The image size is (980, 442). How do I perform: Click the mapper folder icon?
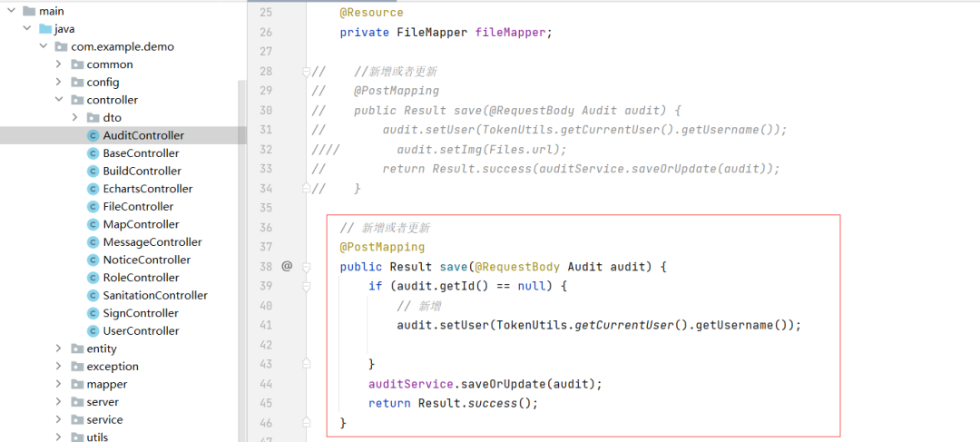click(x=76, y=385)
